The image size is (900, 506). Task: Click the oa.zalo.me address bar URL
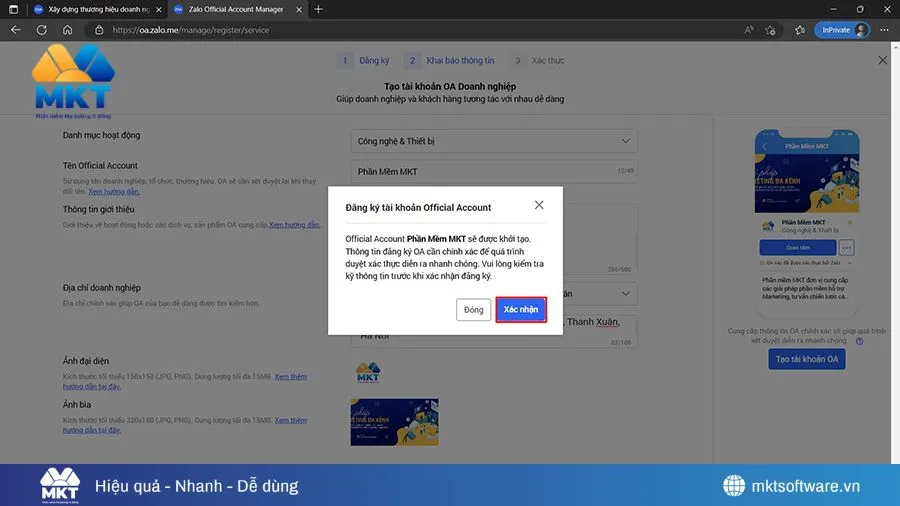(191, 30)
